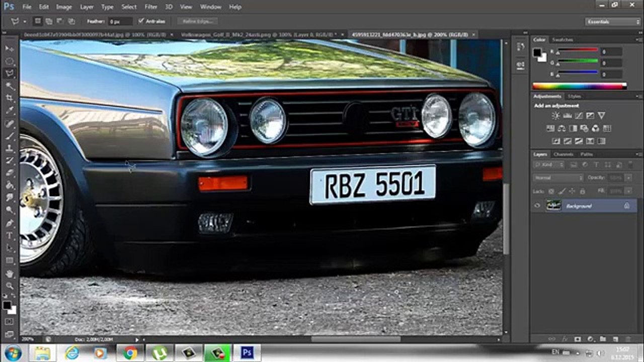Select the Rectangle shape tool
Image resolution: width=644 pixels, height=362 pixels.
coord(10,261)
